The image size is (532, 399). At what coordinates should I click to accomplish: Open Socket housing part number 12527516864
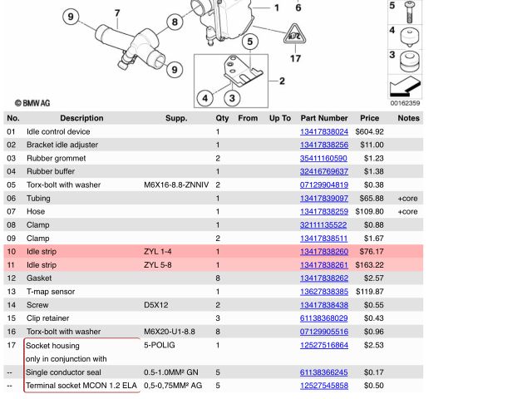click(x=323, y=345)
